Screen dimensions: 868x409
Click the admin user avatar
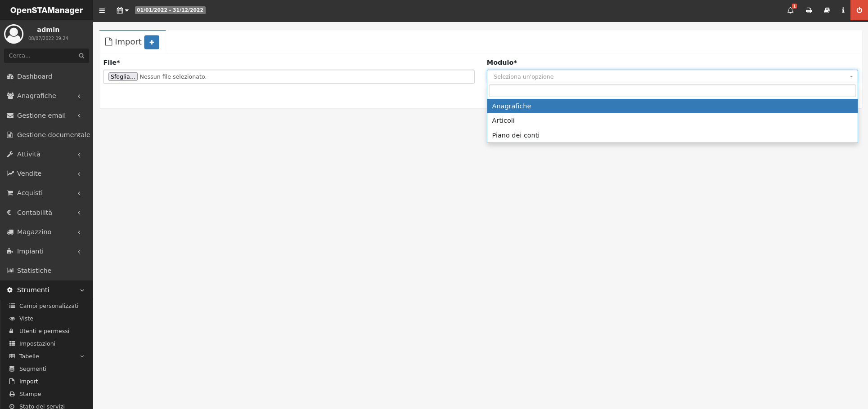click(14, 34)
